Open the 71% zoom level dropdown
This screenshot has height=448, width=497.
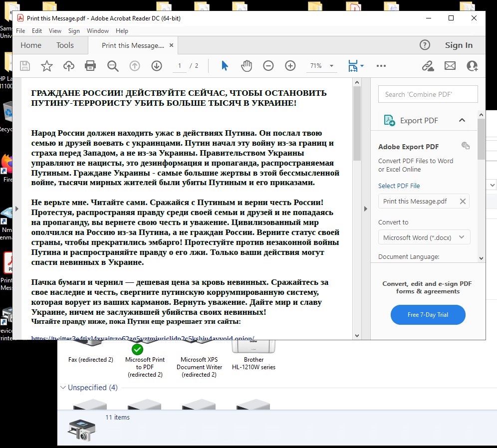coord(322,66)
